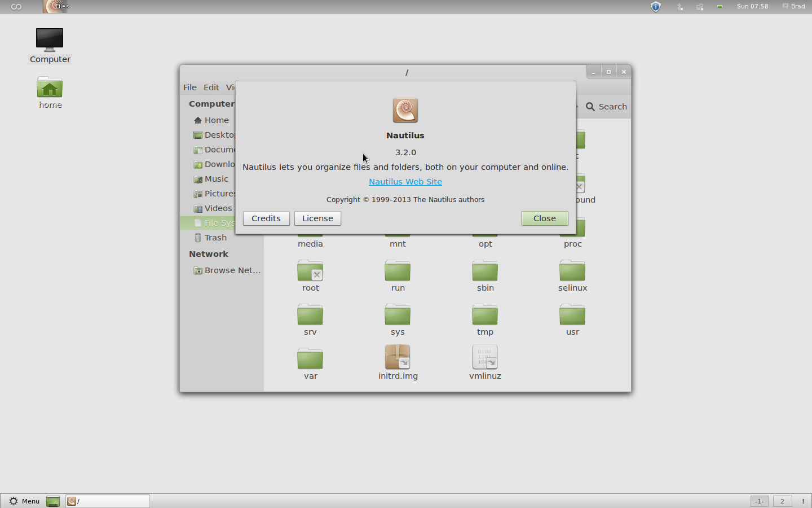This screenshot has height=508, width=812.
Task: Open the File menu
Action: [190, 87]
